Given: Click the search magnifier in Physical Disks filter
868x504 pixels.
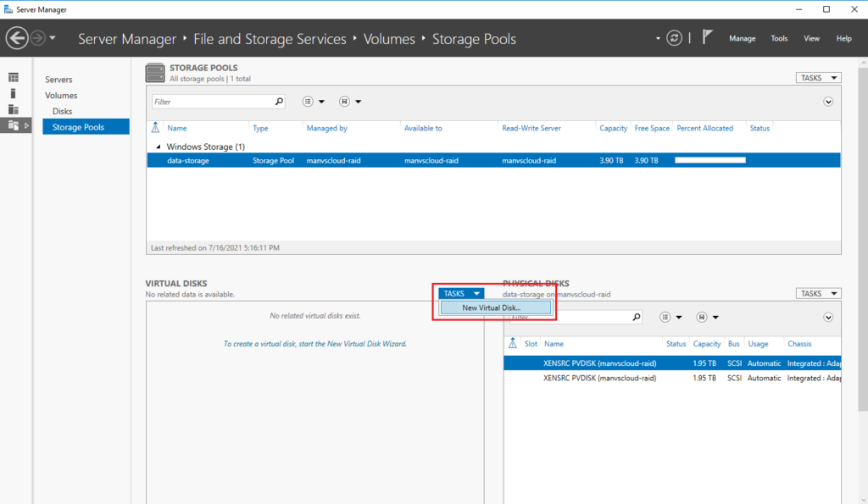Looking at the screenshot, I should tap(637, 317).
